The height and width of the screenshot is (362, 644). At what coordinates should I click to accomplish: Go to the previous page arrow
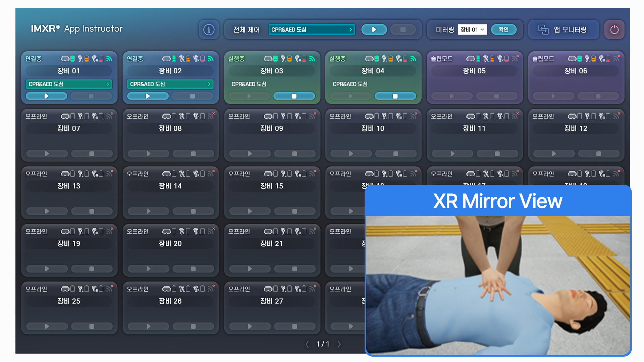click(307, 344)
